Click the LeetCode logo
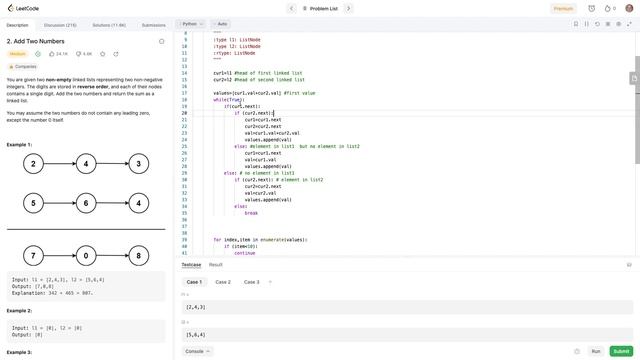 click(23, 8)
